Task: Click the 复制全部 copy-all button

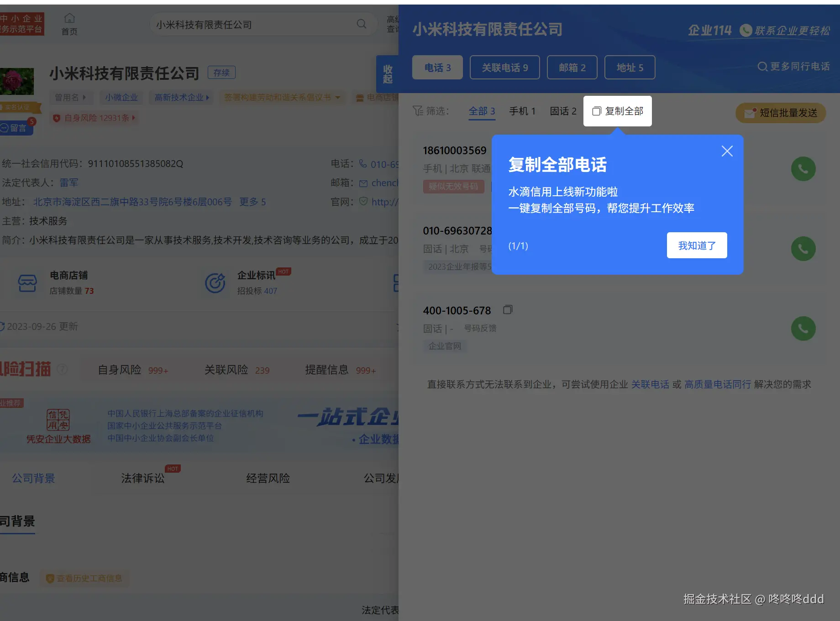Action: [x=617, y=111]
